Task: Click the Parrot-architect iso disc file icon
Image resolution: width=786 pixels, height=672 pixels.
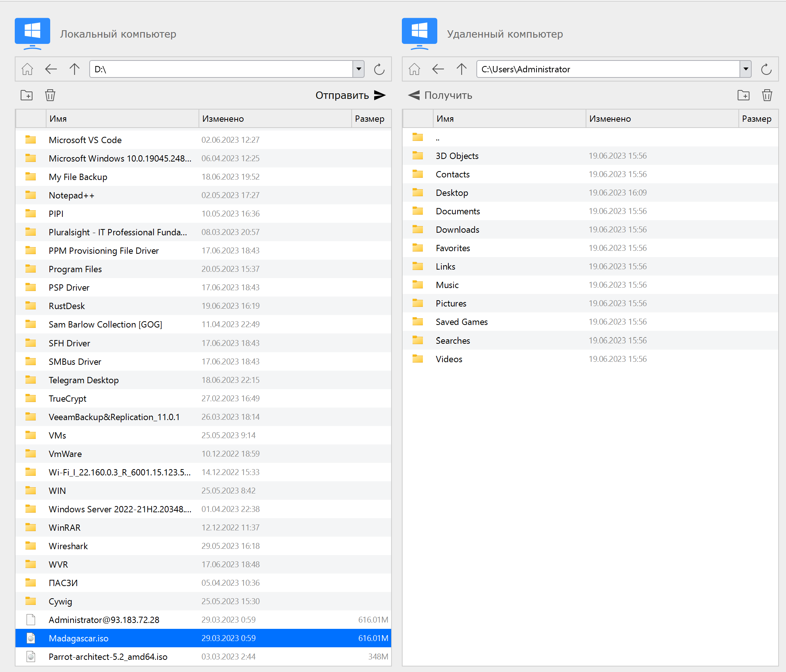Action: [31, 657]
